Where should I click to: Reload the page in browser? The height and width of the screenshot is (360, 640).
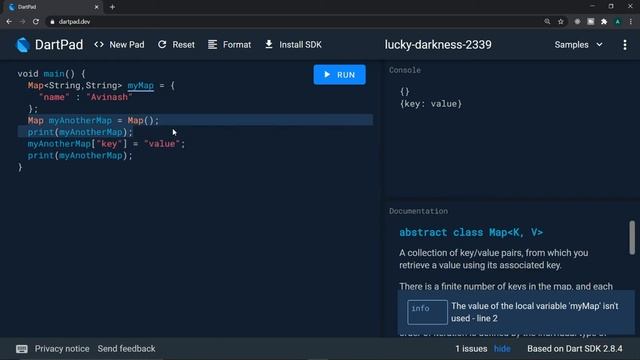pyautogui.click(x=36, y=22)
